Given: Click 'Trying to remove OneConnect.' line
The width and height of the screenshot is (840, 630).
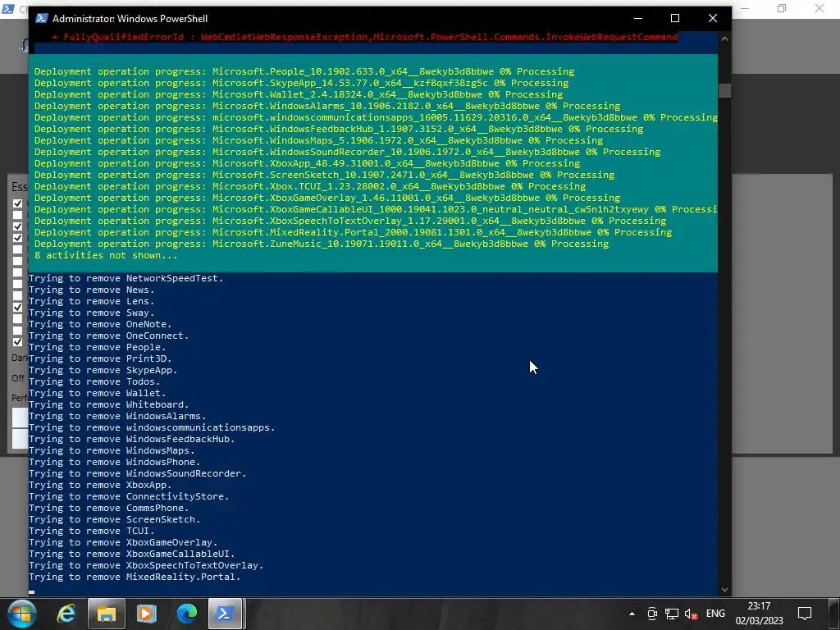Looking at the screenshot, I should (109, 336).
